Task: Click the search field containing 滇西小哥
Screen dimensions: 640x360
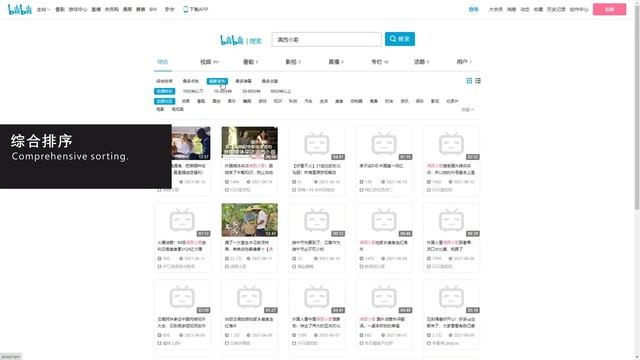Action: pyautogui.click(x=327, y=40)
